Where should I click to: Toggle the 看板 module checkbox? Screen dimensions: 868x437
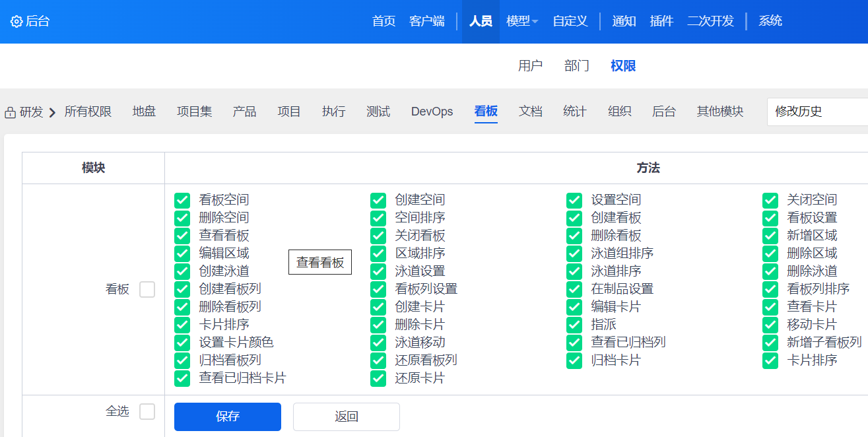click(x=147, y=289)
